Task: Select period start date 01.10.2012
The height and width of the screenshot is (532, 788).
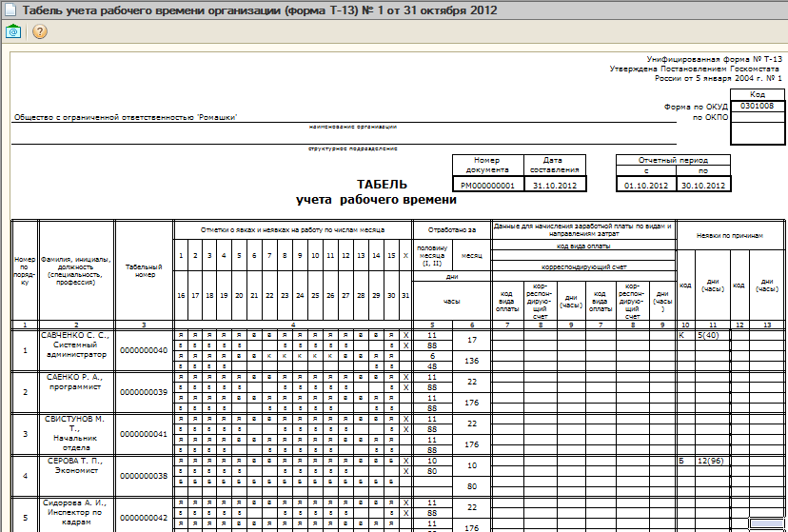Action: tap(646, 185)
